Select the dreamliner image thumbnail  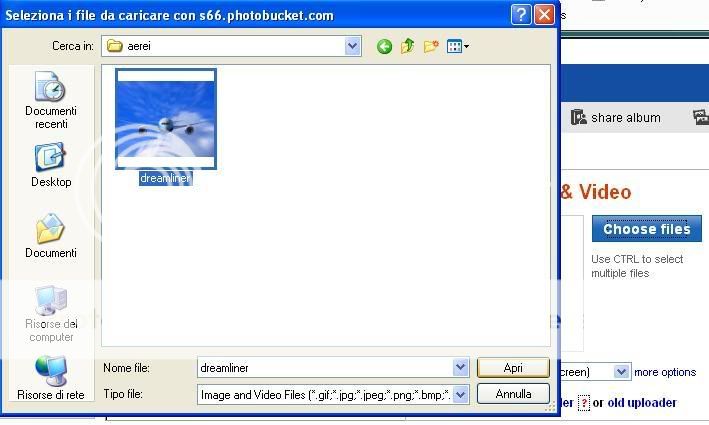tap(166, 119)
